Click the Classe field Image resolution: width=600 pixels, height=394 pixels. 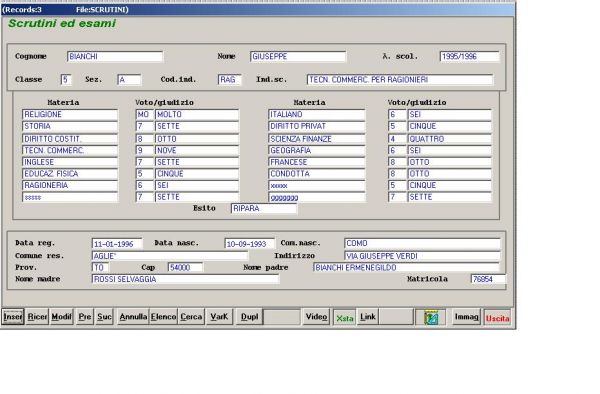66,80
